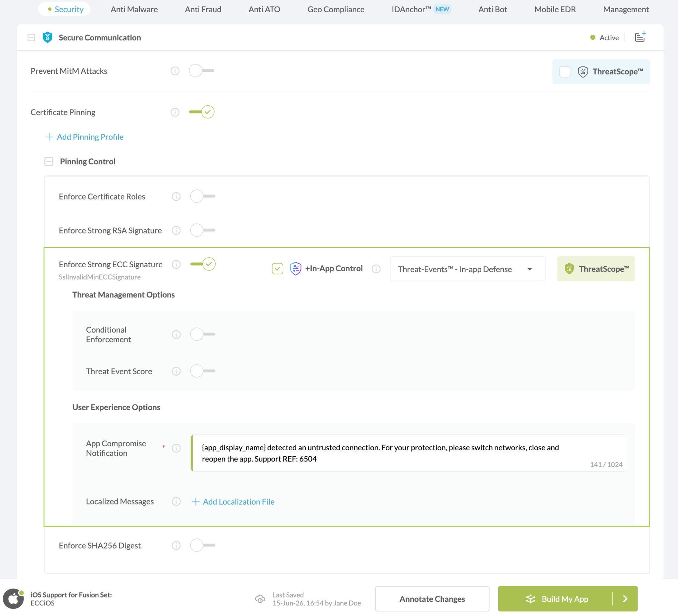
Task: Open info icon beside In-App Control
Action: point(376,269)
